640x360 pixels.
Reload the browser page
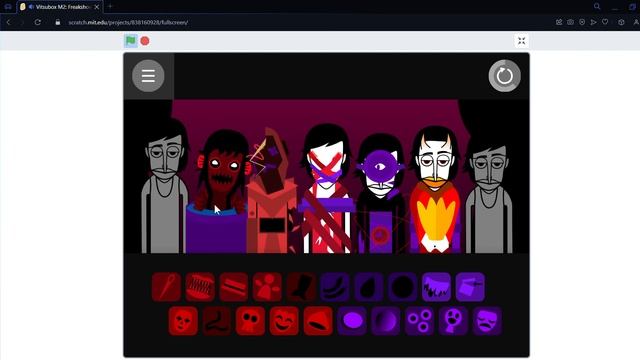(x=38, y=22)
